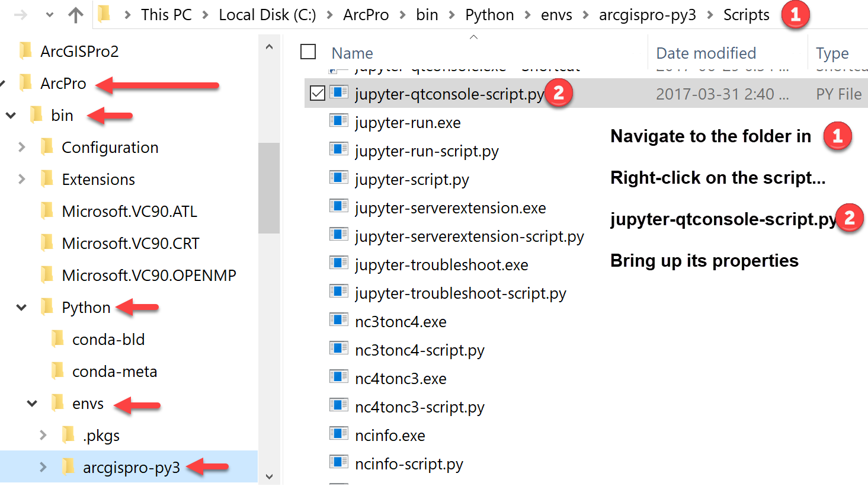Click the file icon beside jupyter-serverextension-script.py
The height and width of the screenshot is (486, 868).
(x=339, y=235)
